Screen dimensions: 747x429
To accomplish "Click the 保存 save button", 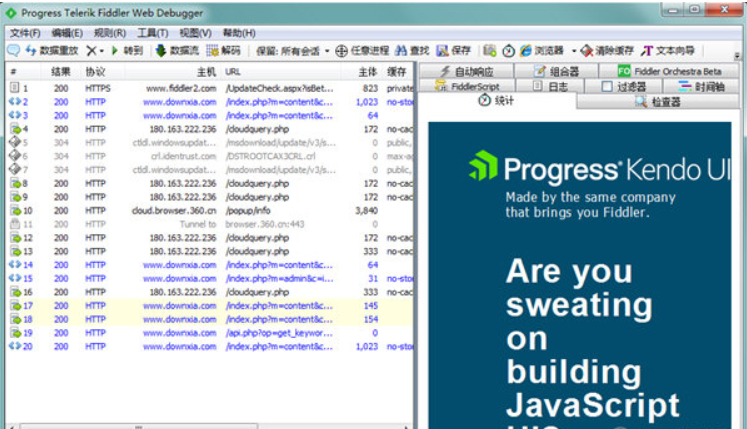I will (454, 51).
